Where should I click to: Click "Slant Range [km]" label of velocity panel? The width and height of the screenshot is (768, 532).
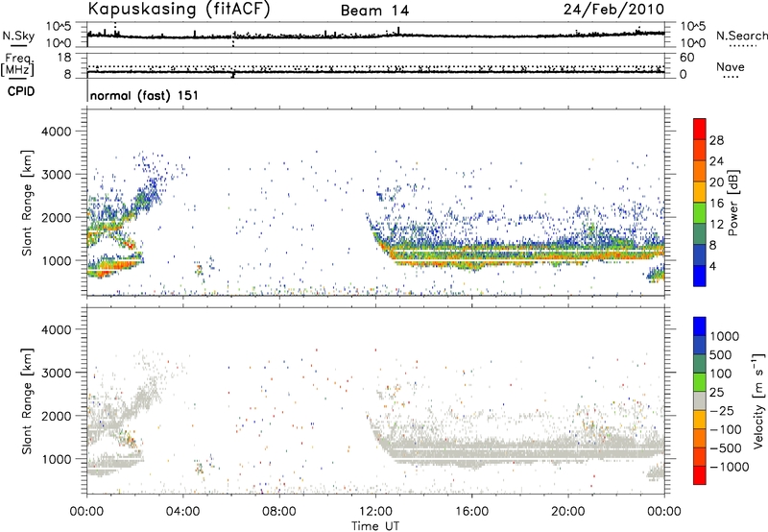pyautogui.click(x=27, y=401)
